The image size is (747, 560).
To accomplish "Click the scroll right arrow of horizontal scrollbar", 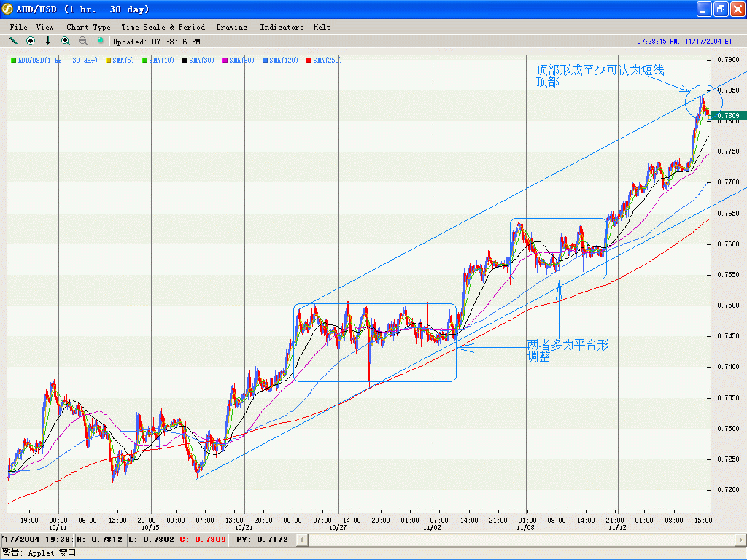I will [x=741, y=540].
